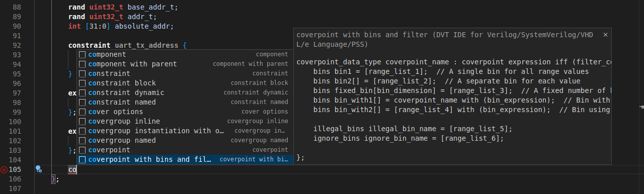
Task: Click line number 106 in gutter
Action: (15, 179)
